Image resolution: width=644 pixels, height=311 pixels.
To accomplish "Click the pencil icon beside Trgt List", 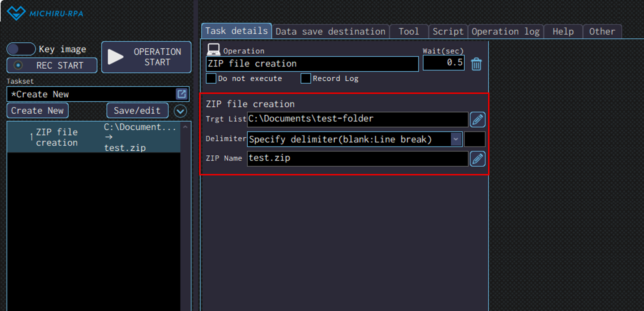I will [477, 120].
